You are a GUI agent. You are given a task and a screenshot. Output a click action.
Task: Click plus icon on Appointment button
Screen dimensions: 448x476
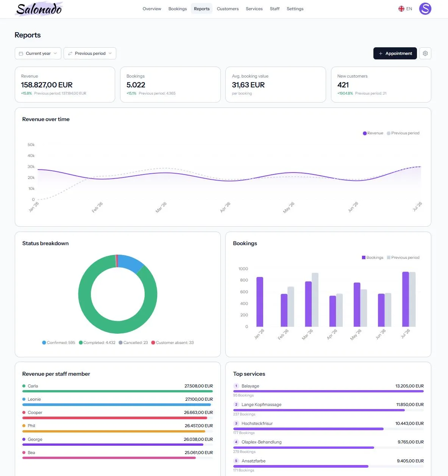coord(381,53)
